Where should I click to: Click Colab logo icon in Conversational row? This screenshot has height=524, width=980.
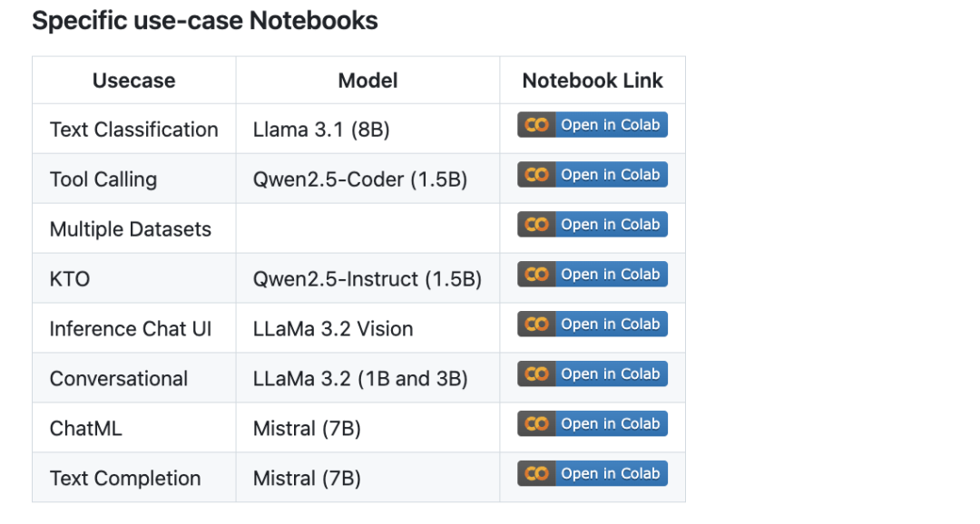tap(536, 374)
